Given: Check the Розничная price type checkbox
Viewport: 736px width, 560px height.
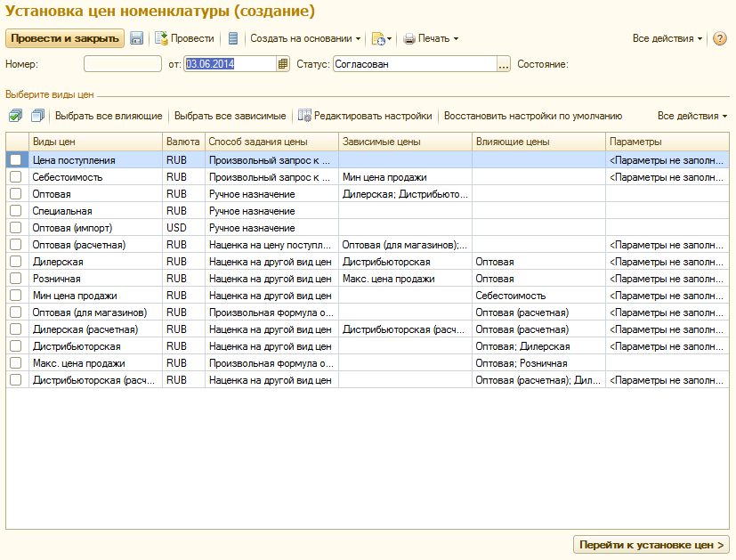Looking at the screenshot, I should [x=15, y=279].
